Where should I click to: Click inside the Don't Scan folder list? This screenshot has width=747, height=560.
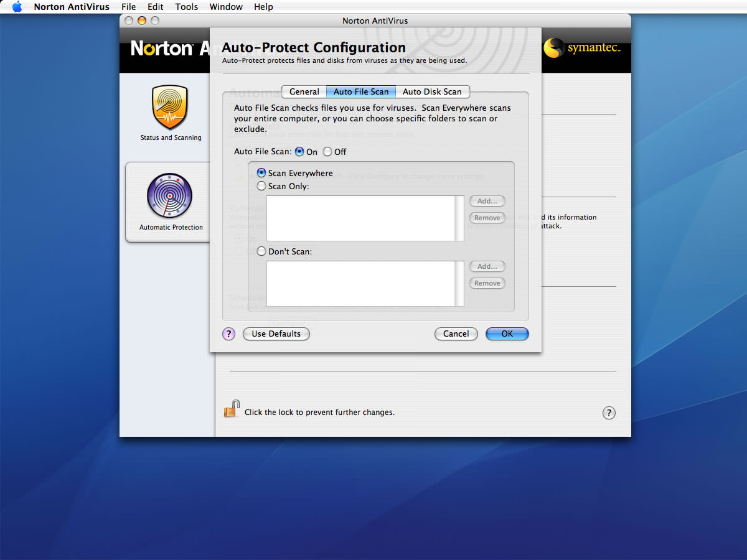pos(361,284)
